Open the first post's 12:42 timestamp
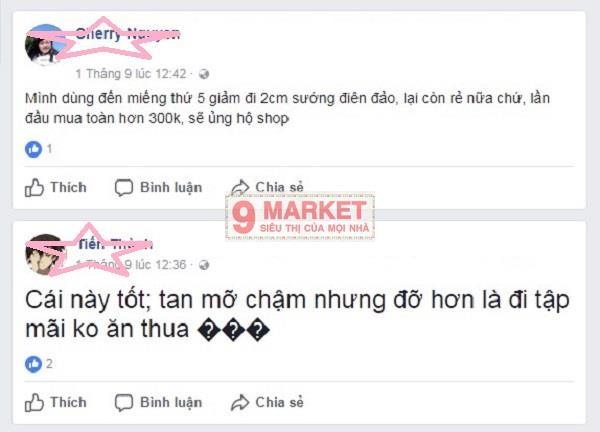600x432 pixels. 131,73
